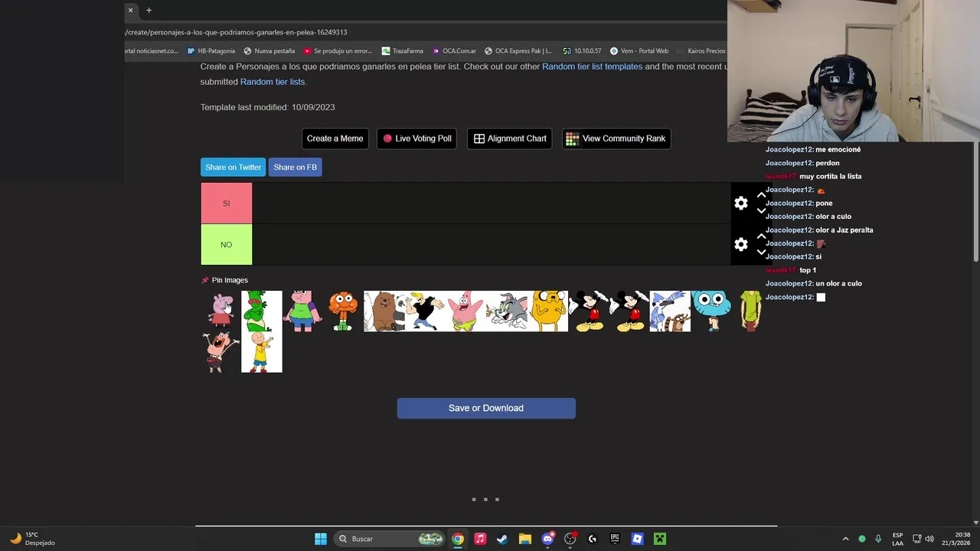This screenshot has height=551, width=980.
Task: Open File Explorer from taskbar
Action: [524, 539]
